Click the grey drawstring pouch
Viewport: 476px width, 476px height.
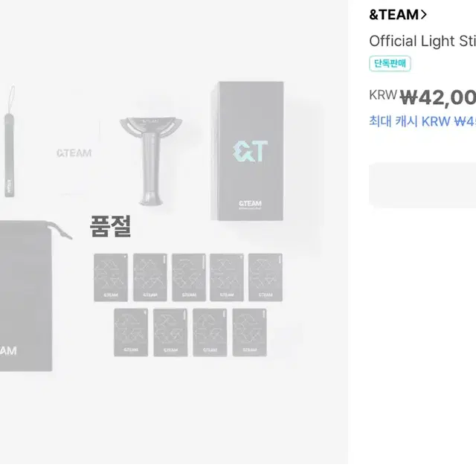26,297
